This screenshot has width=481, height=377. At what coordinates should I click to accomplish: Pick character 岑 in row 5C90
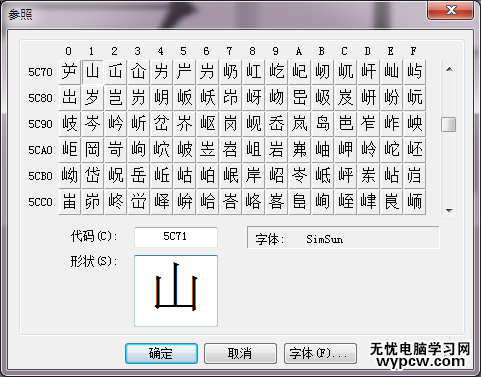(x=93, y=124)
